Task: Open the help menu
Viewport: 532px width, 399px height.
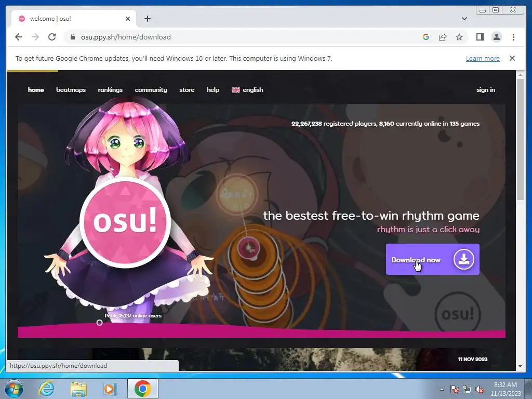Action: point(213,90)
